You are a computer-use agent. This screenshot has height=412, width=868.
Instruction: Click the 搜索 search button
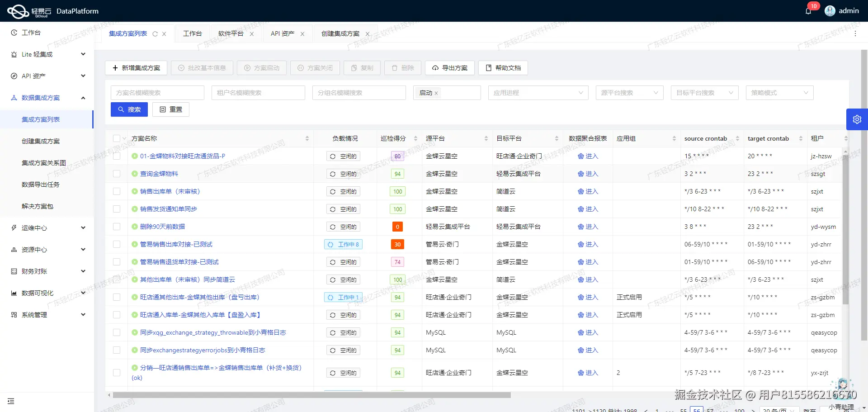[x=129, y=109]
